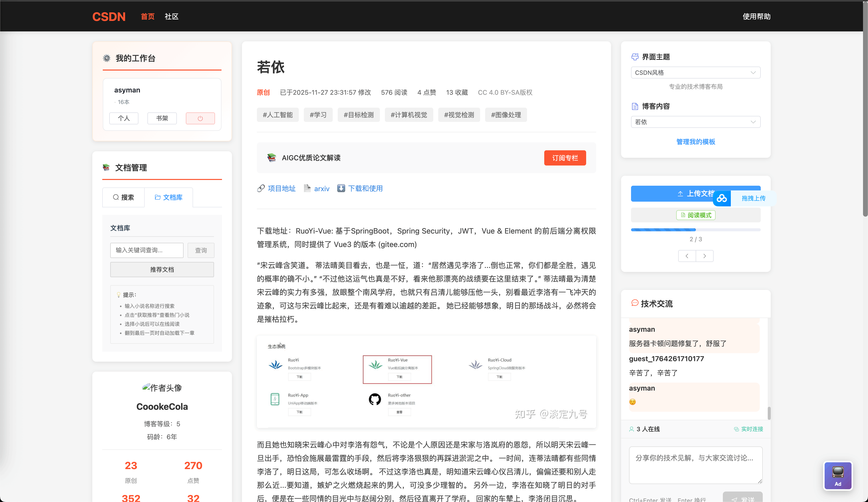Click the cloud icon near 拖拽上传

[x=722, y=198]
